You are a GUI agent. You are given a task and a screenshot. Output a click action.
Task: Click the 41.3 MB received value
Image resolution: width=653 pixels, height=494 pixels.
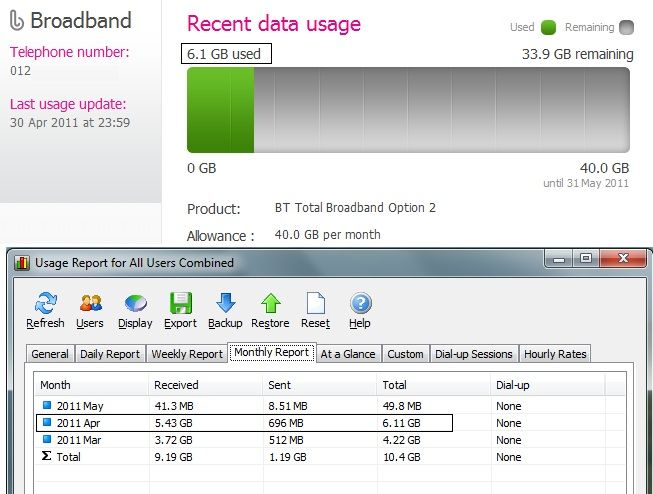point(174,406)
